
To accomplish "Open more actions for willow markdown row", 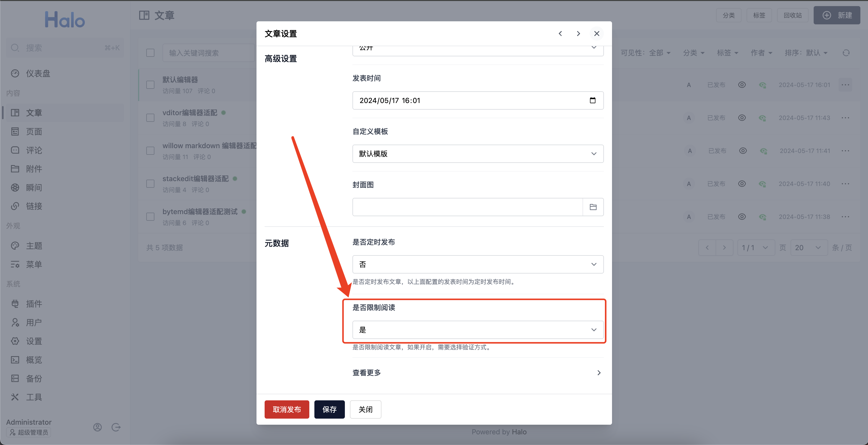I will coord(845,151).
